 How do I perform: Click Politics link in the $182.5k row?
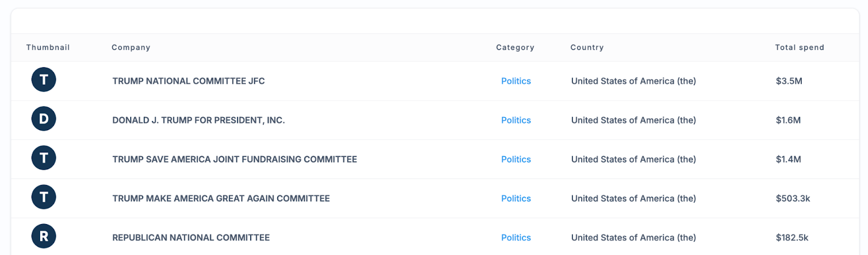tap(516, 237)
